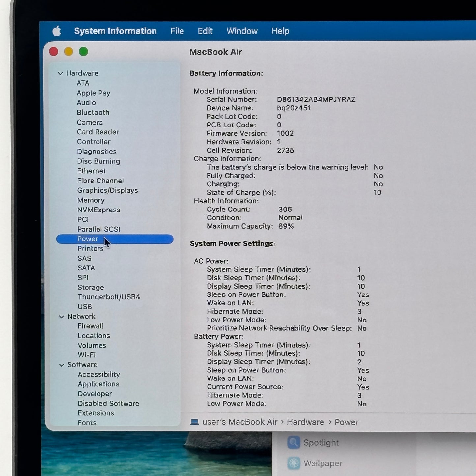The width and height of the screenshot is (476, 476).
Task: Select the highlighted Power row
Action: [x=115, y=239]
